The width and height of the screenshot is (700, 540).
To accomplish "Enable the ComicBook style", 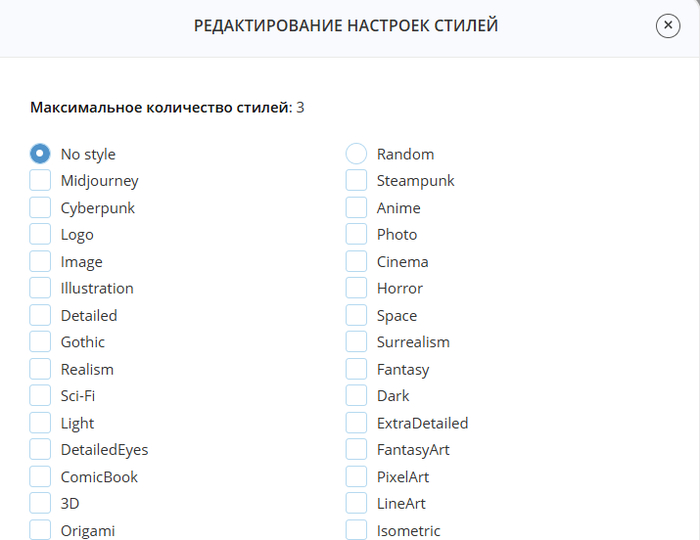I will [40, 477].
